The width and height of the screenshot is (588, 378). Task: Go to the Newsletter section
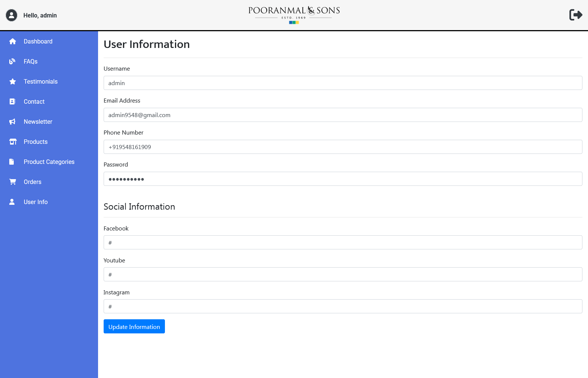click(x=38, y=122)
